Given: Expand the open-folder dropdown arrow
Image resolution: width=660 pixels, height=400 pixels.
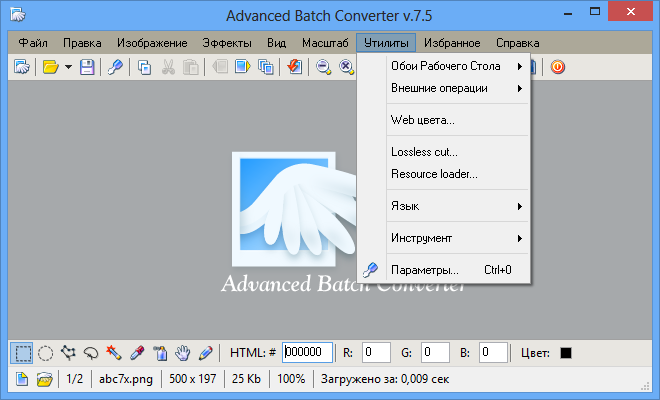Looking at the screenshot, I should (x=68, y=67).
